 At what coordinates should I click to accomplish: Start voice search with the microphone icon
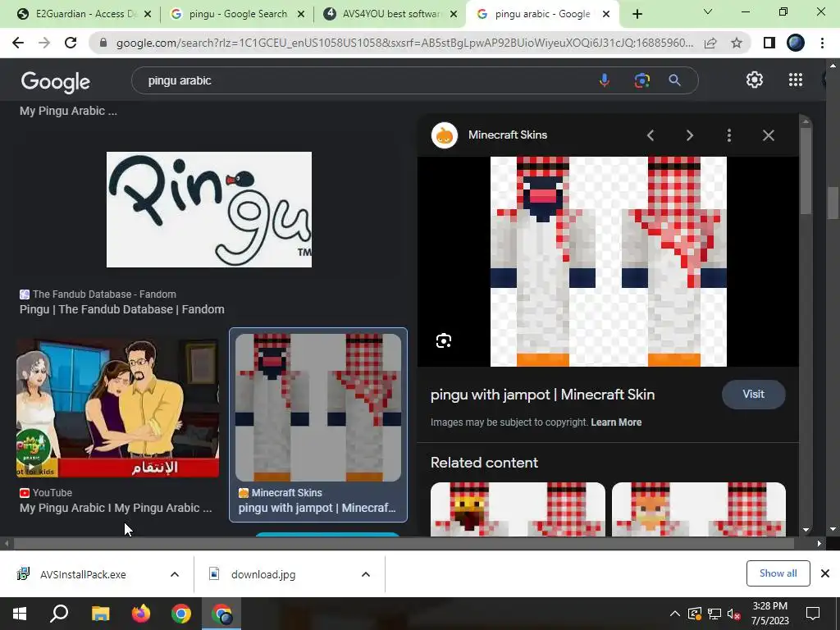(605, 80)
